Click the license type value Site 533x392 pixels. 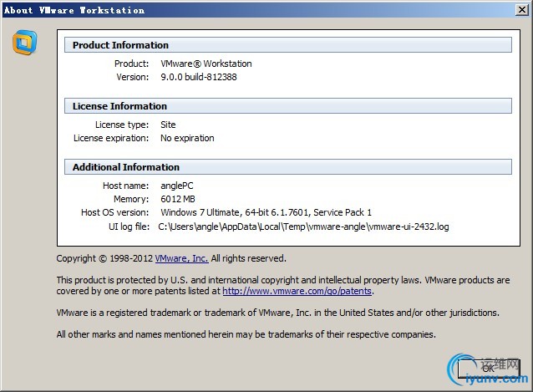click(168, 125)
